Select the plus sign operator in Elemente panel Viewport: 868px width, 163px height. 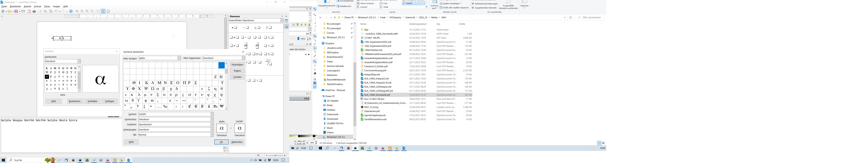tap(234, 28)
